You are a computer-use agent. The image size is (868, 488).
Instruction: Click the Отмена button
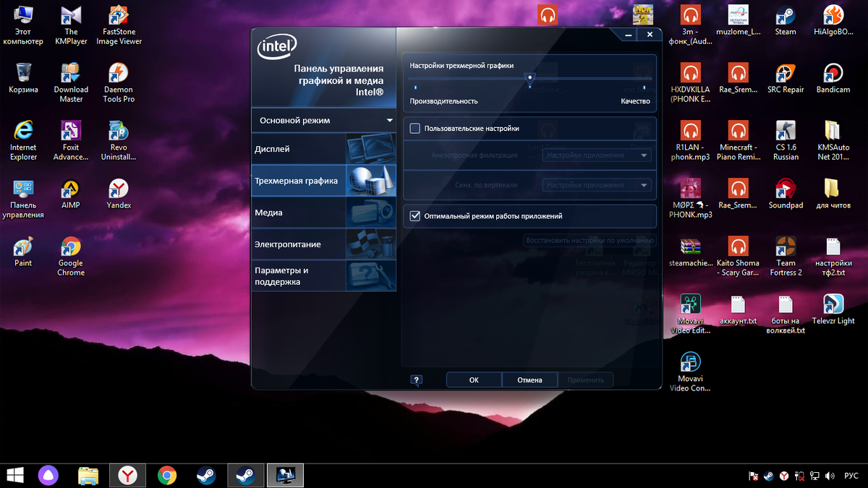coord(529,380)
